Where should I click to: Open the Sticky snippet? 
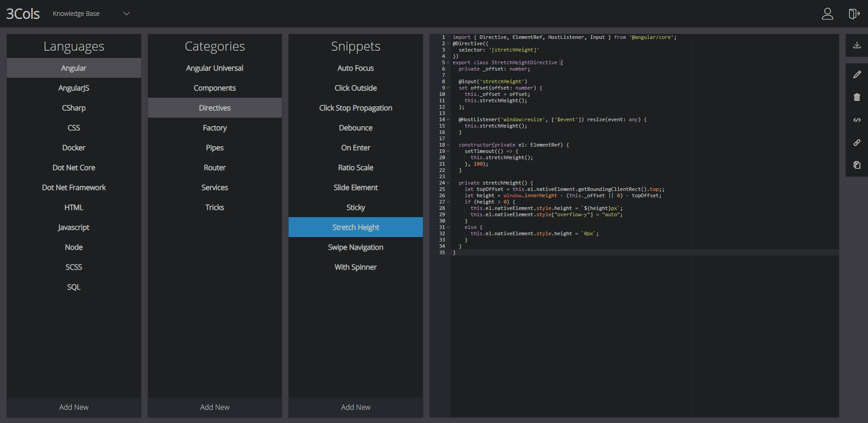[x=356, y=207]
